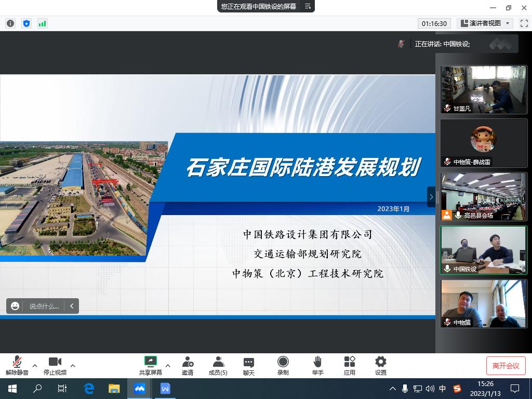Open 邀请 invite participants
This screenshot has height=399, width=532.
coord(188,366)
